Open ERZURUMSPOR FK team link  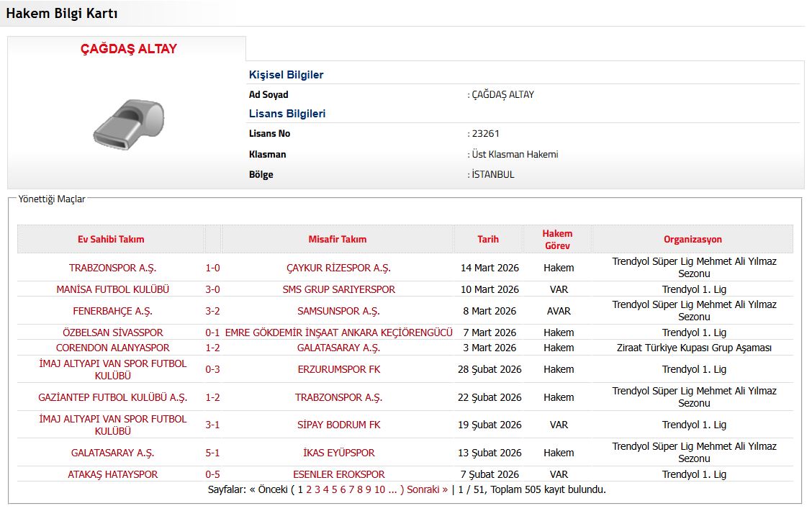(338, 369)
